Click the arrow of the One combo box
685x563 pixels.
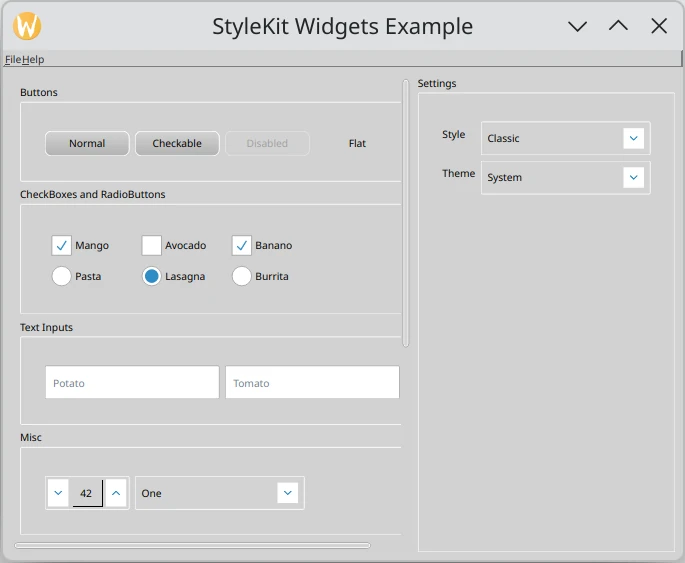287,493
